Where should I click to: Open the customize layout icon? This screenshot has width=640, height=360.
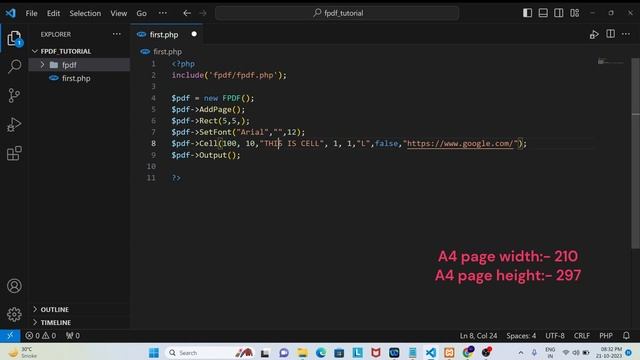575,13
